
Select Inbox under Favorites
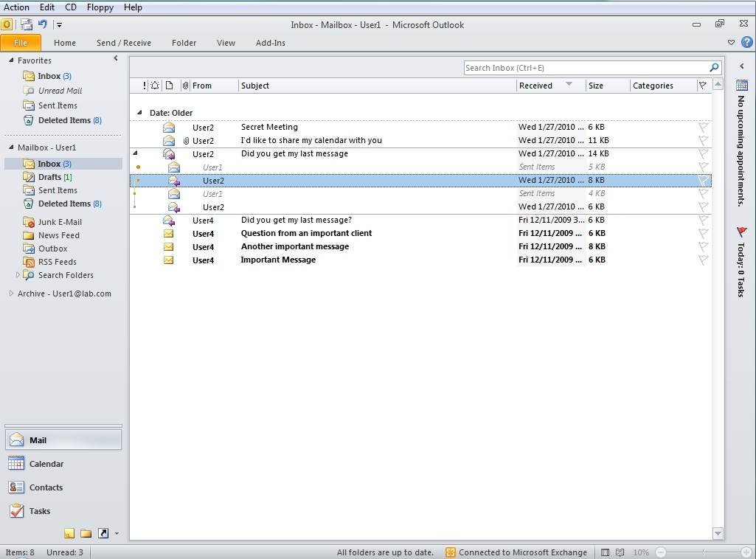55,76
